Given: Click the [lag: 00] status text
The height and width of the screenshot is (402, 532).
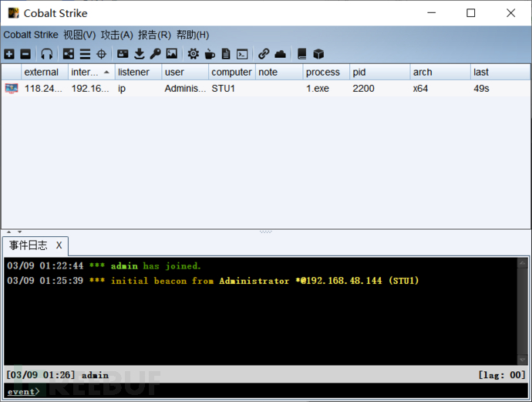Looking at the screenshot, I should (x=502, y=375).
